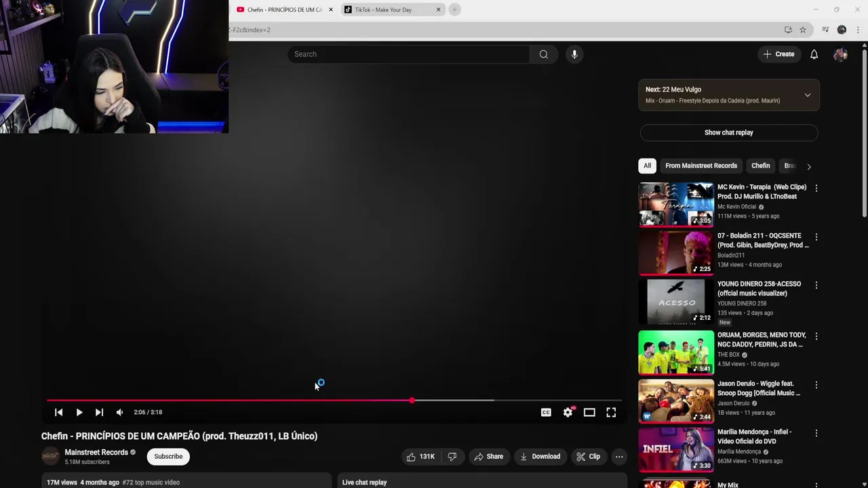The width and height of the screenshot is (868, 488).
Task: Click the Mainstreet Records channel avatar
Action: [51, 457]
